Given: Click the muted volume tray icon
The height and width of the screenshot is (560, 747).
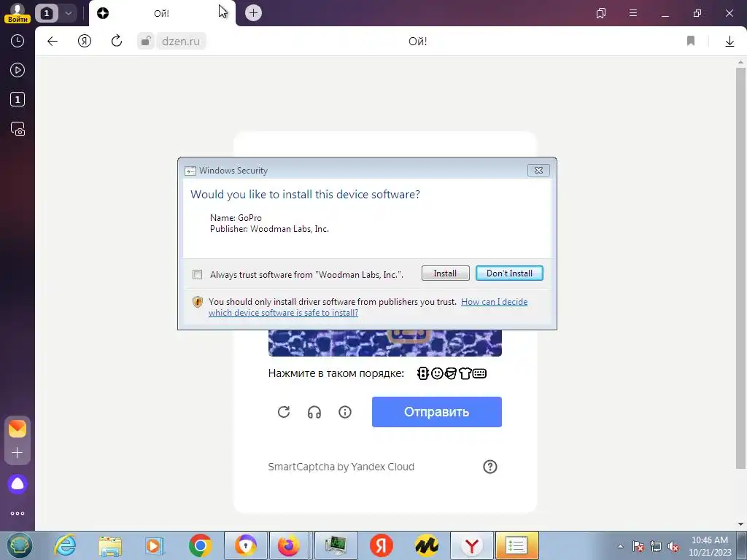Looking at the screenshot, I should (x=673, y=546).
